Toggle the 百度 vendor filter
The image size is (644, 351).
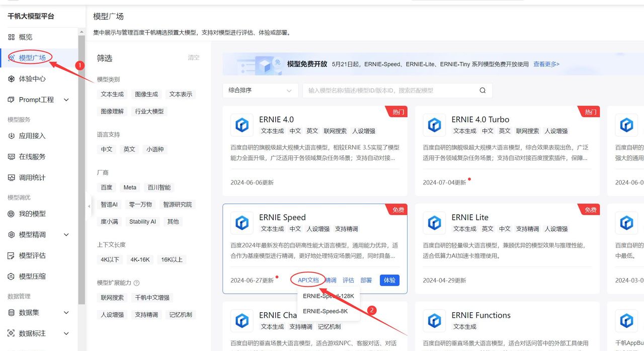pyautogui.click(x=107, y=188)
